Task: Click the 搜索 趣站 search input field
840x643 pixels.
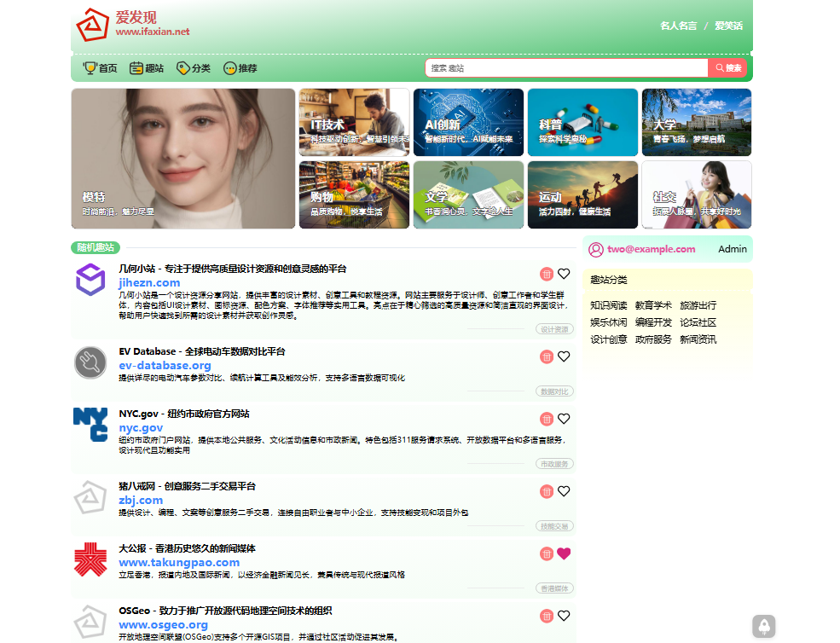Action: [566, 68]
